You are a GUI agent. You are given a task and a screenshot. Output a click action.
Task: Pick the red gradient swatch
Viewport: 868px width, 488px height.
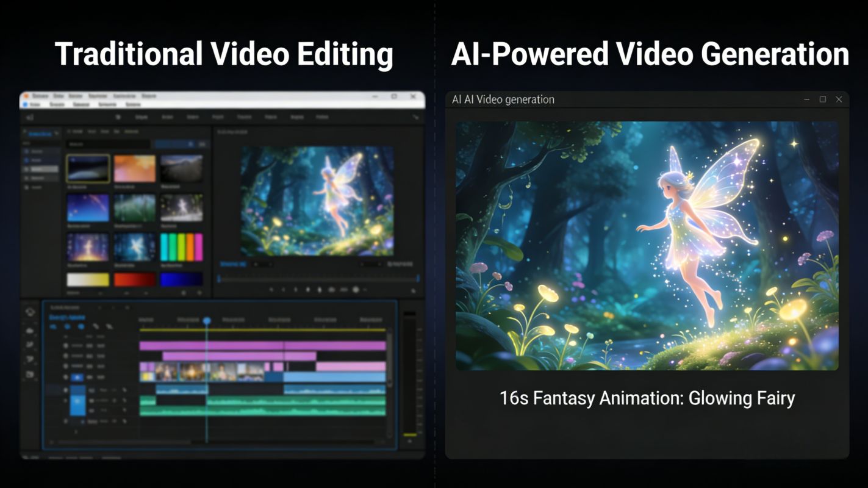135,279
